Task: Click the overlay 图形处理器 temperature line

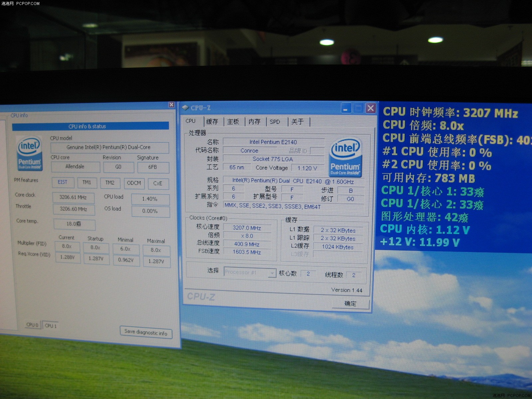Action: [x=425, y=217]
